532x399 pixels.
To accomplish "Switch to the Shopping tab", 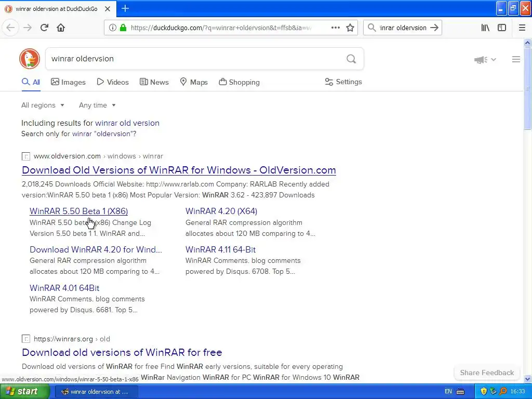I will (x=239, y=82).
